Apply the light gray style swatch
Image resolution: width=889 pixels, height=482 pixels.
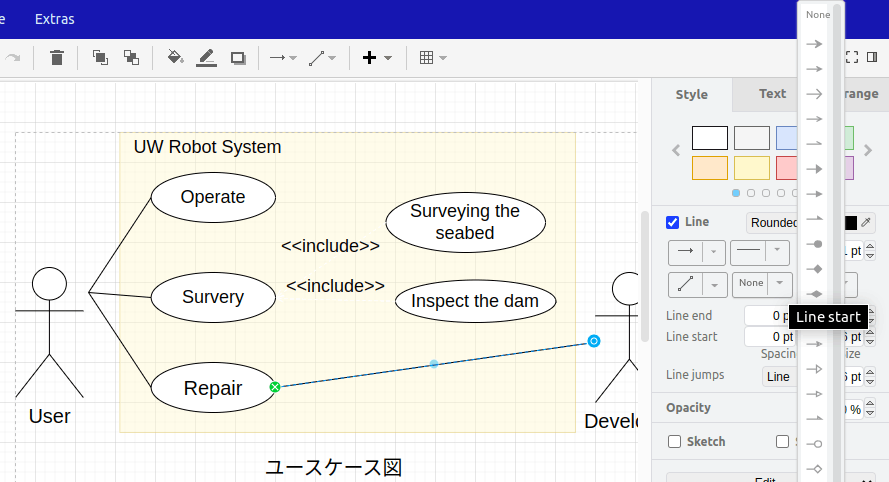tap(752, 138)
